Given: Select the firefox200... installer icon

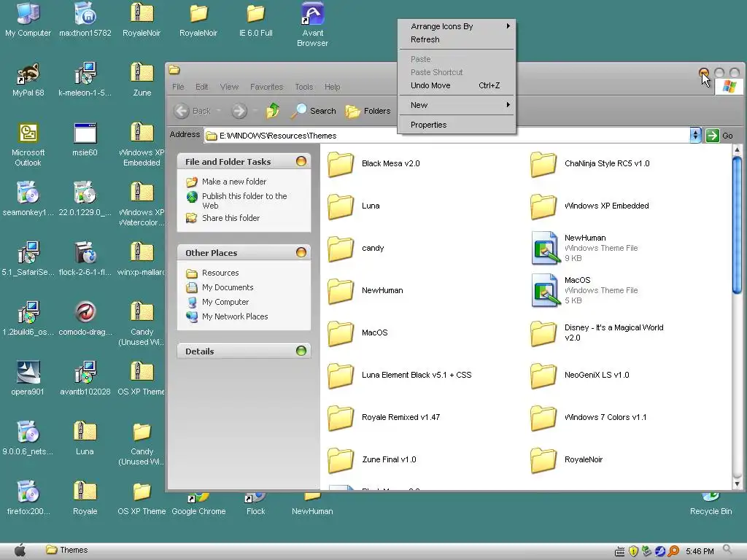Looking at the screenshot, I should tap(28, 498).
